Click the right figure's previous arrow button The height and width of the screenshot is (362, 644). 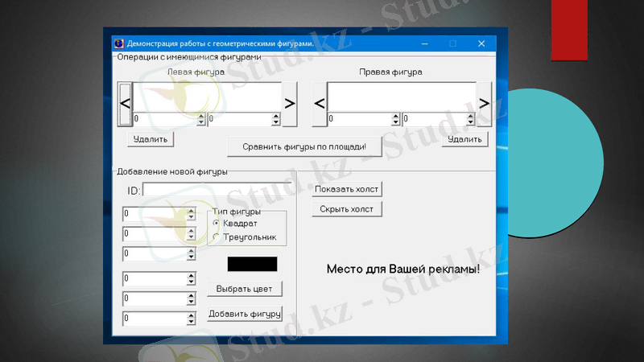point(320,104)
